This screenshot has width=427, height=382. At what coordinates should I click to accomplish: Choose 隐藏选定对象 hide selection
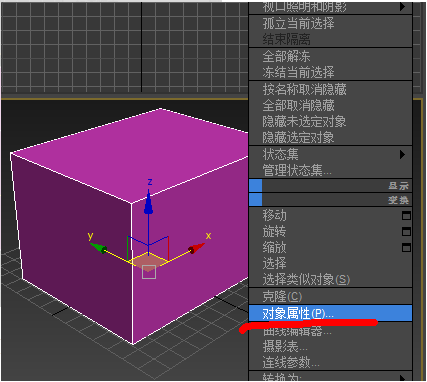pyautogui.click(x=330, y=137)
